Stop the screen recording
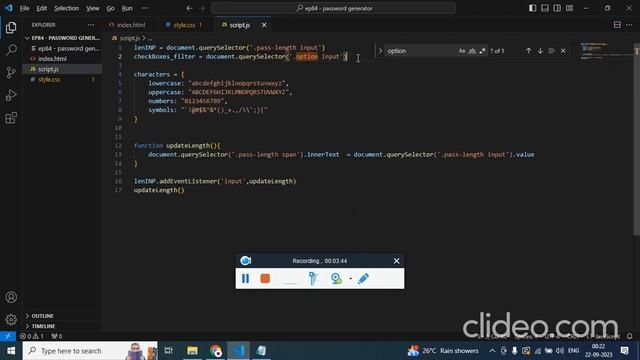Viewport: 640px width, 360px height. [x=265, y=278]
